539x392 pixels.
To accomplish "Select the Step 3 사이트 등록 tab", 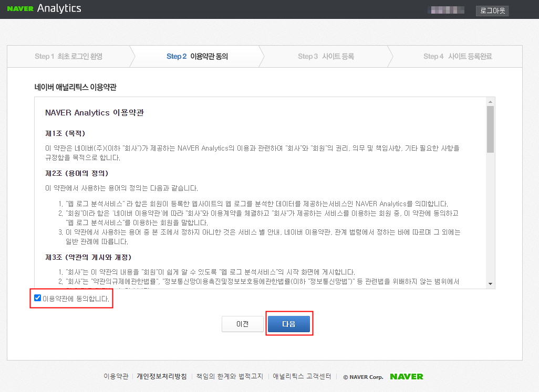I will tap(325, 56).
